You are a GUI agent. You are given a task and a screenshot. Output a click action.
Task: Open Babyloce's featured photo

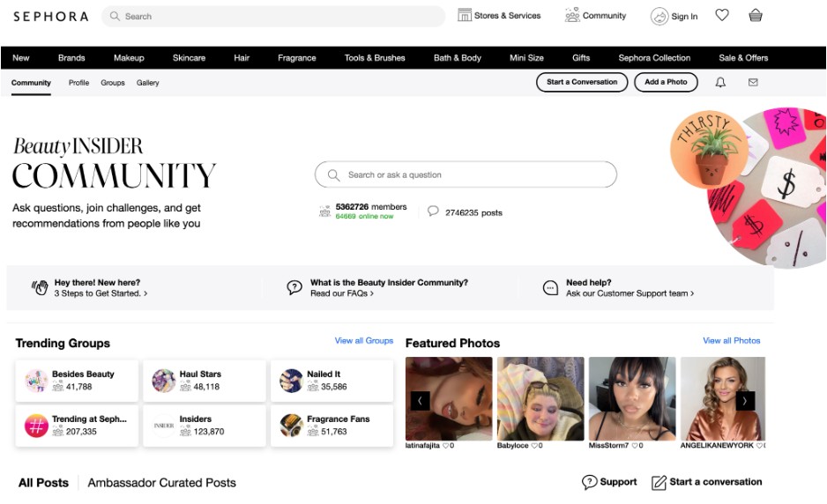coord(540,398)
